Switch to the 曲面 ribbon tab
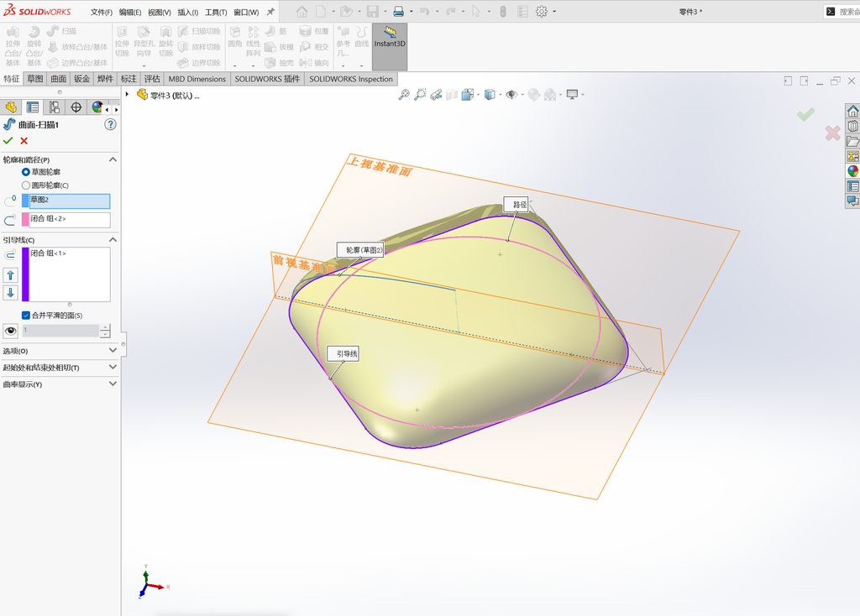The image size is (860, 616). (x=59, y=79)
